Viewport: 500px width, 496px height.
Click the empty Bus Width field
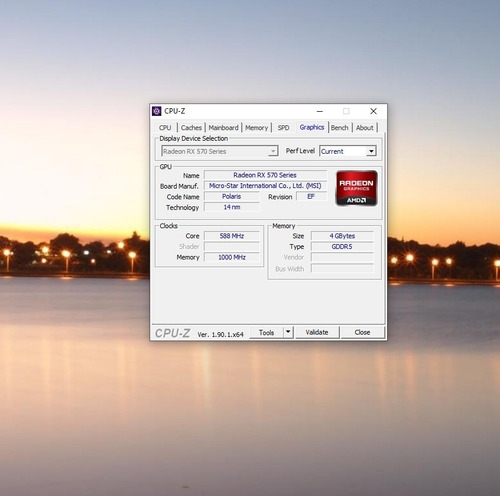(342, 269)
